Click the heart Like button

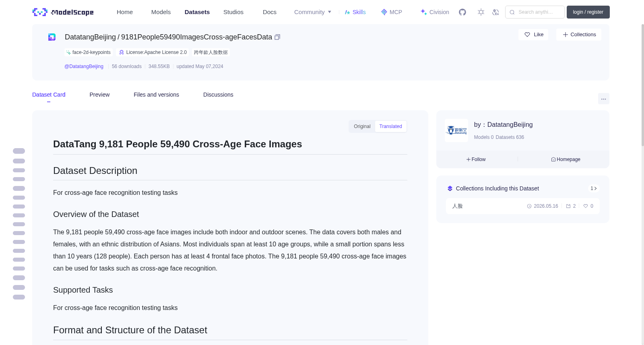(533, 35)
